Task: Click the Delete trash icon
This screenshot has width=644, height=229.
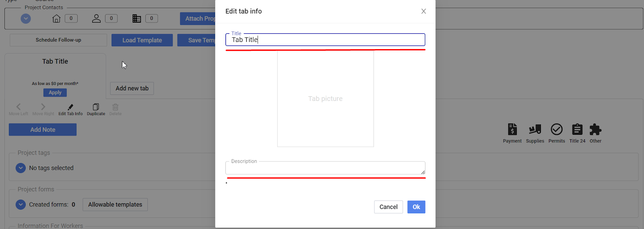Action: pos(116,107)
